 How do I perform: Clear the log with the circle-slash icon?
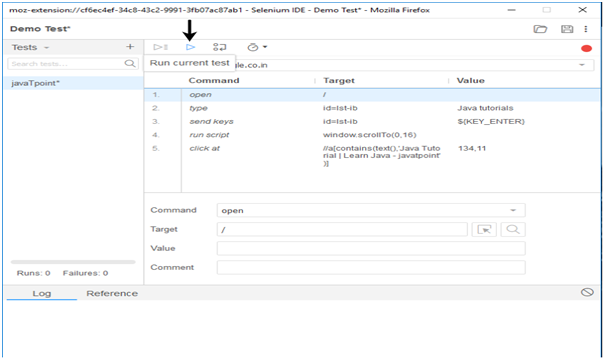587,292
